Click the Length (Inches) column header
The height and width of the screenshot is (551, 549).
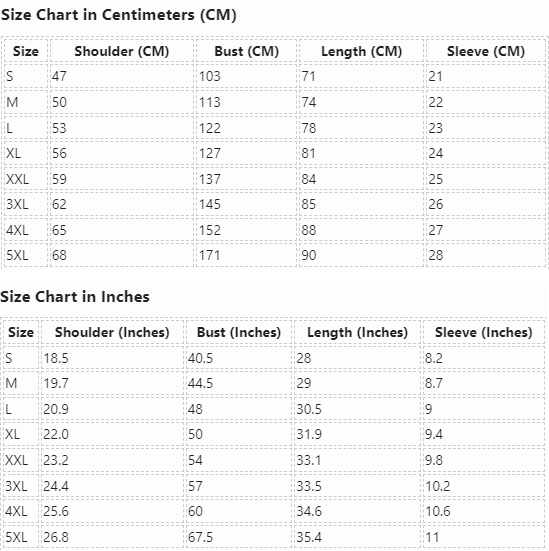[357, 332]
